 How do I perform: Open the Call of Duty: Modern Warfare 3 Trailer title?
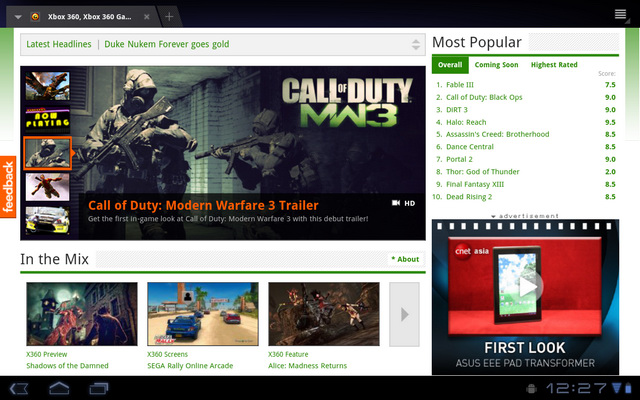coord(203,205)
